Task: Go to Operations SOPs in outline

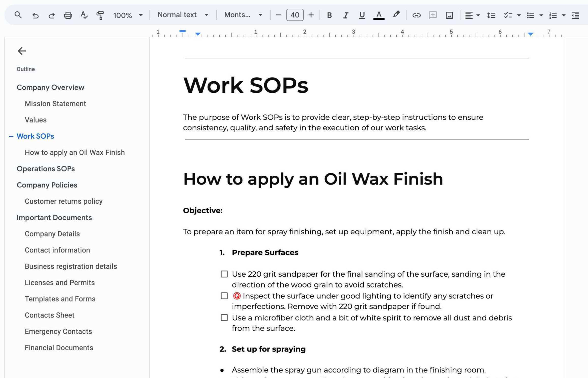Action: click(46, 169)
